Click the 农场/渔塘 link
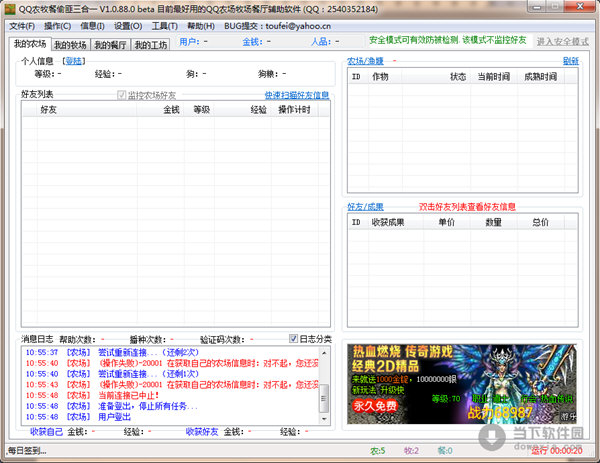Image resolution: width=600 pixels, height=463 pixels. (365, 61)
